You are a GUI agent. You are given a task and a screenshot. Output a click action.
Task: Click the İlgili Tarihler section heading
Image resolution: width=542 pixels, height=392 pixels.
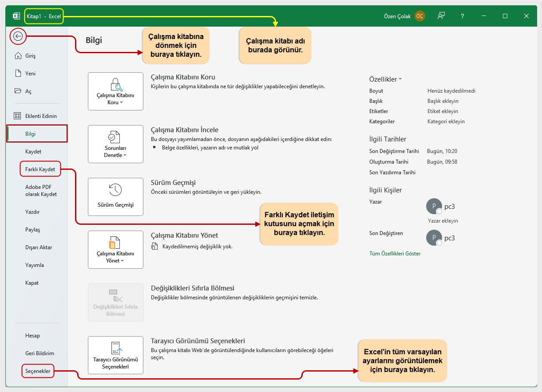388,139
